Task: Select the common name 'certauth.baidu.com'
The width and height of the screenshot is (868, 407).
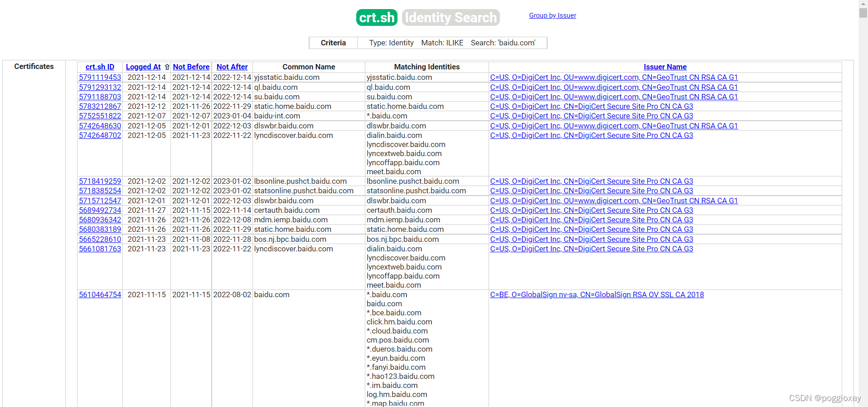Action: coord(287,210)
